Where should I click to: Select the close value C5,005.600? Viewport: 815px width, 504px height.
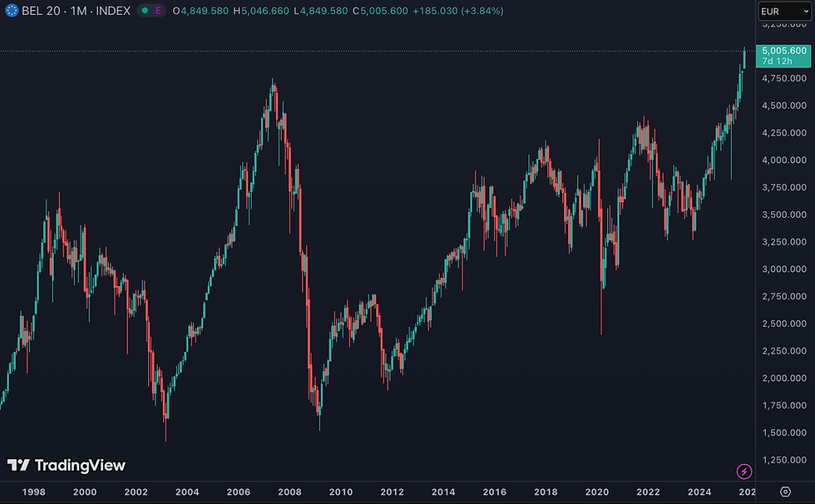coord(381,11)
